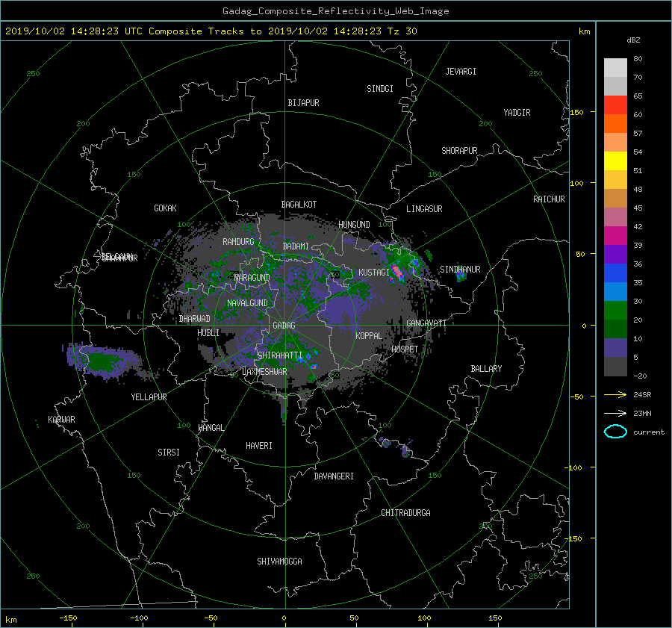The height and width of the screenshot is (628, 672).
Task: Click the GADAG label at radar center
Action: 284,326
